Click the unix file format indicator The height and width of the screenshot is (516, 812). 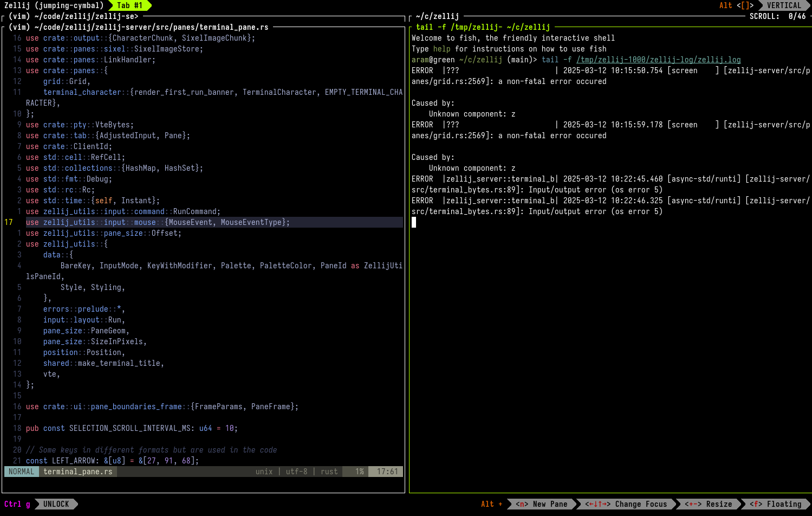[x=264, y=472]
